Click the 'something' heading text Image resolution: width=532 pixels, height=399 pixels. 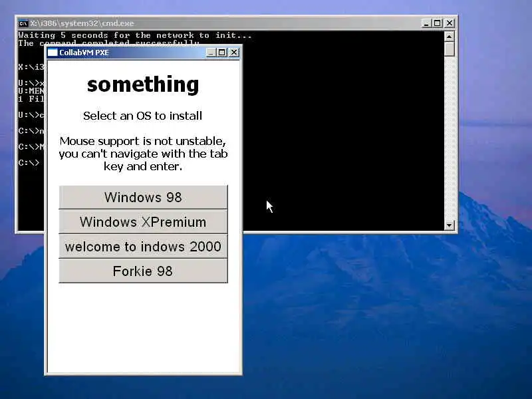143,84
